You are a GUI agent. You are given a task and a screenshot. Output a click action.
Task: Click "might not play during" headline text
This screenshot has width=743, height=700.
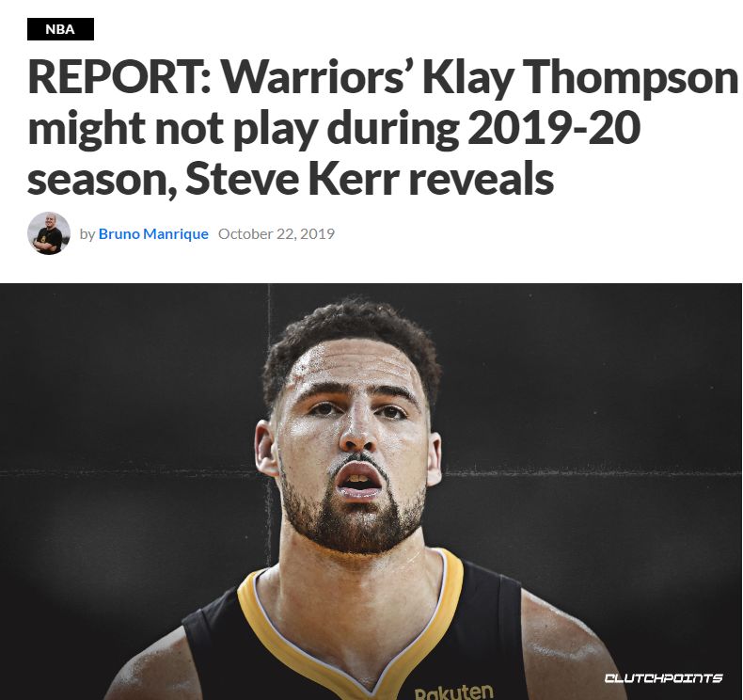243,128
